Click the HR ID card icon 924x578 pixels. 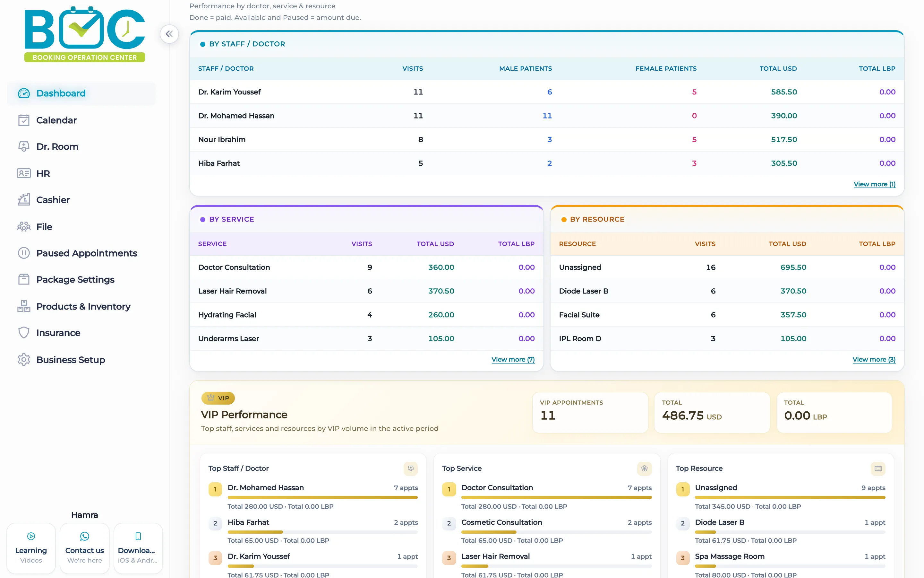(x=24, y=173)
